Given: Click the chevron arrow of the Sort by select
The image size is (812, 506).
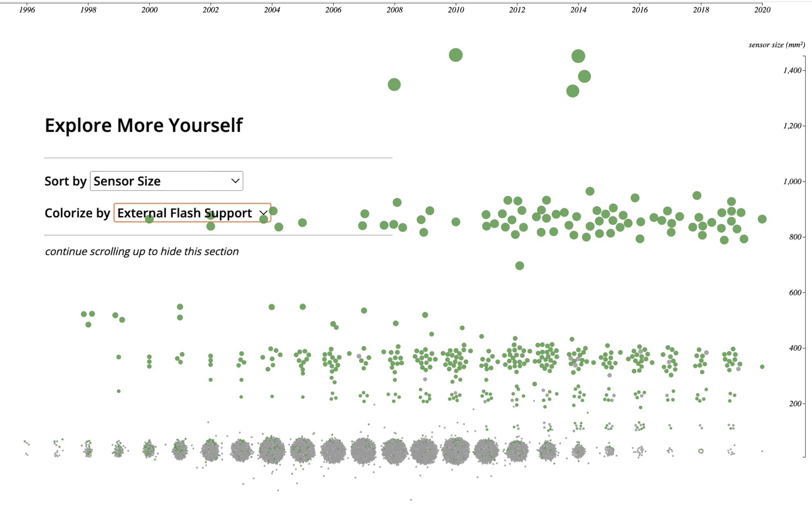Looking at the screenshot, I should pos(235,181).
